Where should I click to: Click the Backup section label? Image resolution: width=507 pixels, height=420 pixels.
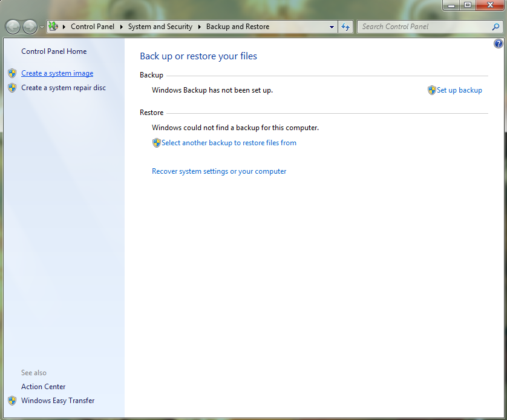(x=151, y=75)
